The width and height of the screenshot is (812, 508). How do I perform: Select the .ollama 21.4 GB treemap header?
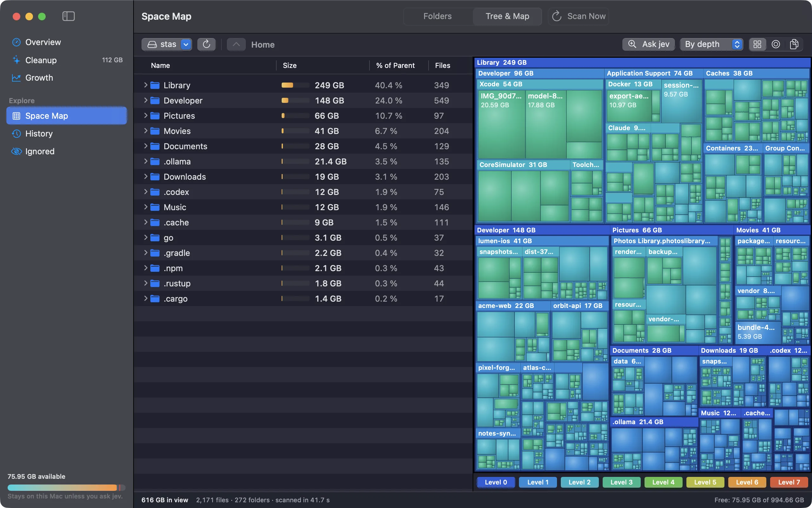[x=654, y=422]
